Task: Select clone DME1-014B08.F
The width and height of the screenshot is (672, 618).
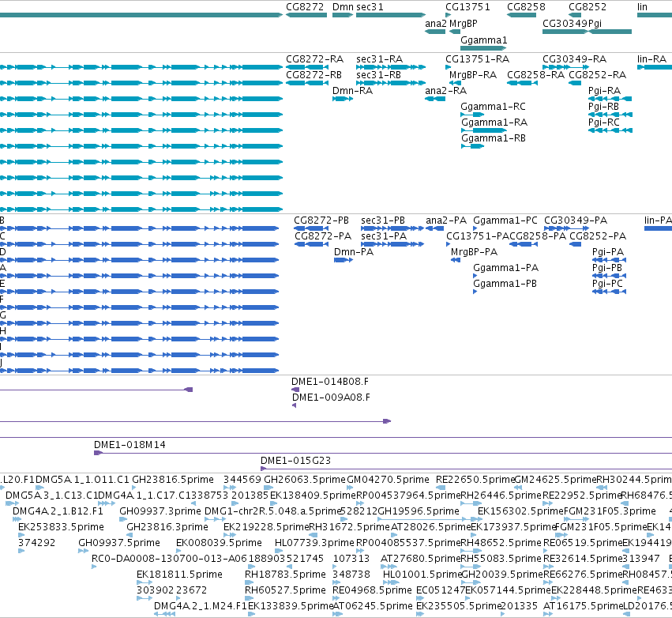Action: [x=330, y=381]
